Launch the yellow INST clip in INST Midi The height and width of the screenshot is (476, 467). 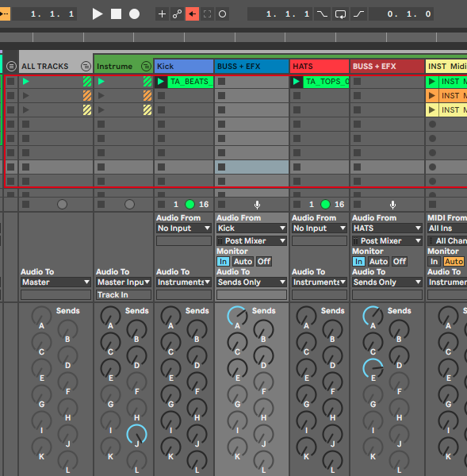[432, 110]
